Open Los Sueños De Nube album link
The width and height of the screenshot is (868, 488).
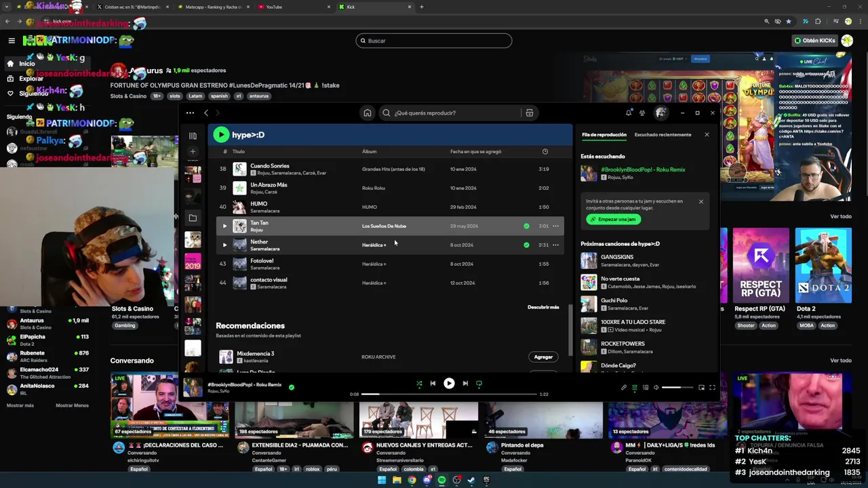(384, 226)
